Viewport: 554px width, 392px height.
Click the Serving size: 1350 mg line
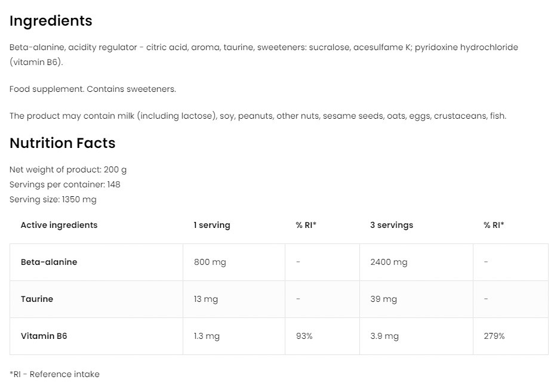click(53, 199)
